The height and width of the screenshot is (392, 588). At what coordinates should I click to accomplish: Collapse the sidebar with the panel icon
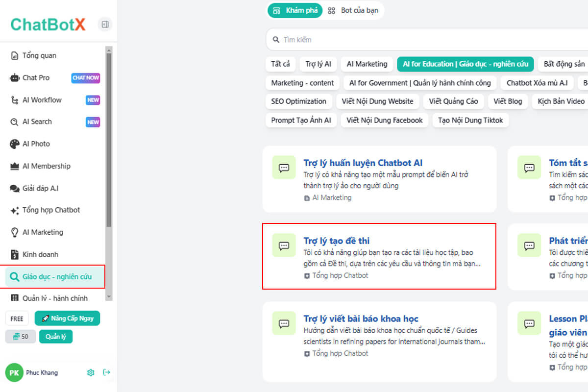click(x=104, y=24)
